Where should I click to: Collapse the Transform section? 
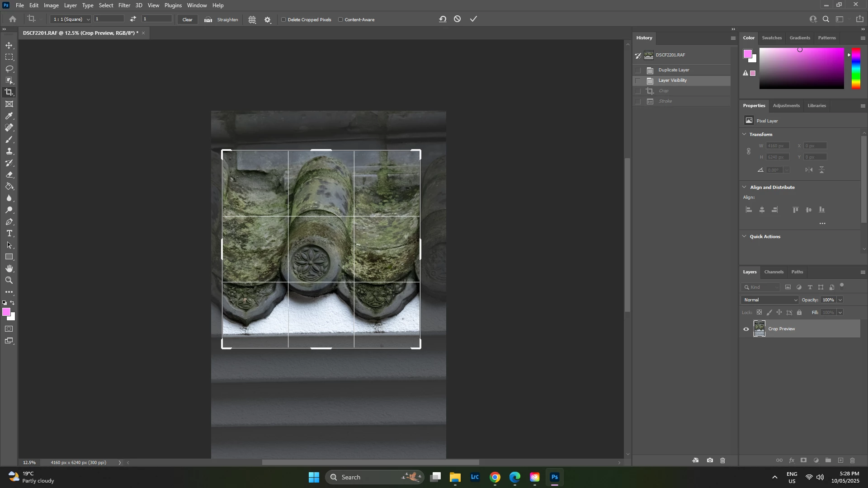tap(745, 134)
